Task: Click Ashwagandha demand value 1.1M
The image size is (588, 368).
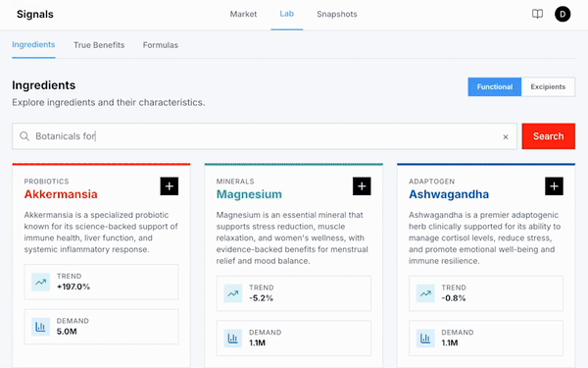Action: point(450,342)
